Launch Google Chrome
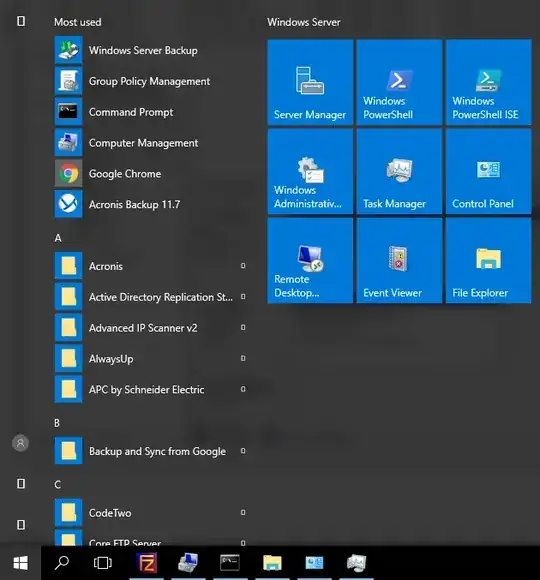 (x=150, y=173)
